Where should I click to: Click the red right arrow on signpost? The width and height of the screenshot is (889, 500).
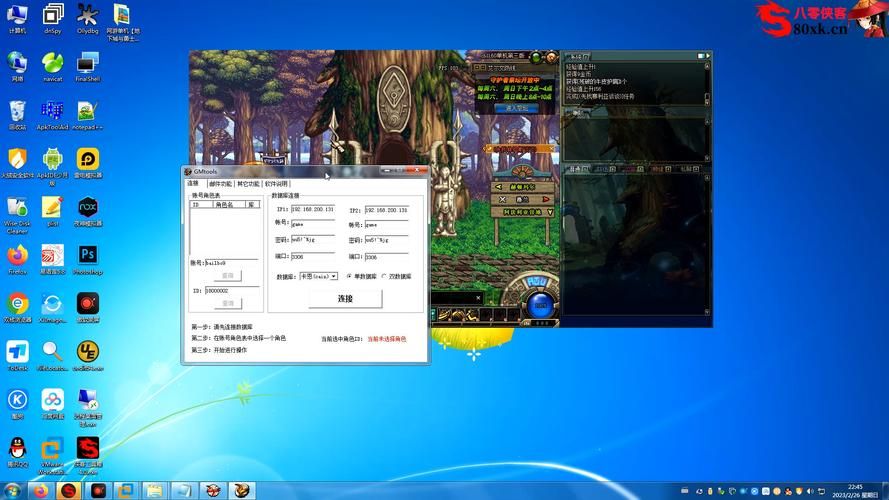tap(545, 200)
